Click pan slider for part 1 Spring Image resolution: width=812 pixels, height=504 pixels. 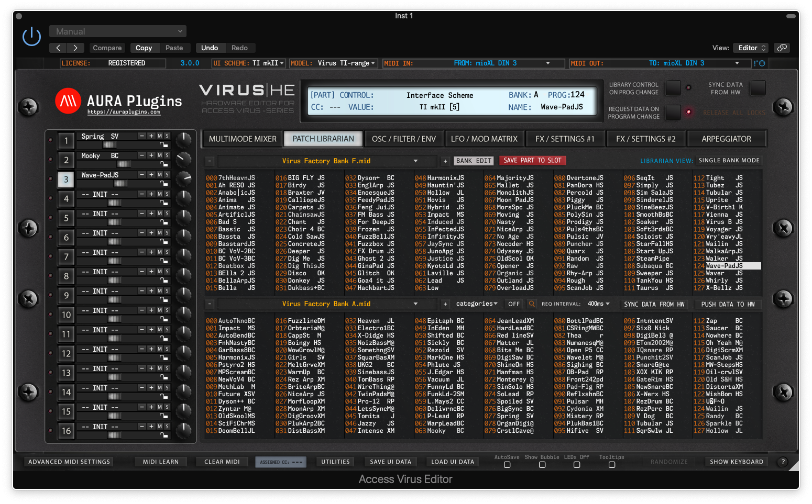click(x=110, y=145)
